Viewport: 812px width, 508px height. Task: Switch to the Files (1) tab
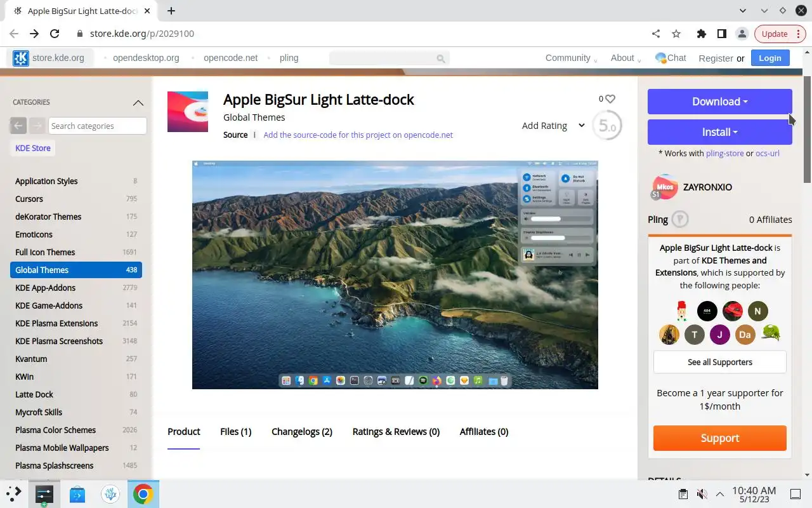tap(236, 432)
